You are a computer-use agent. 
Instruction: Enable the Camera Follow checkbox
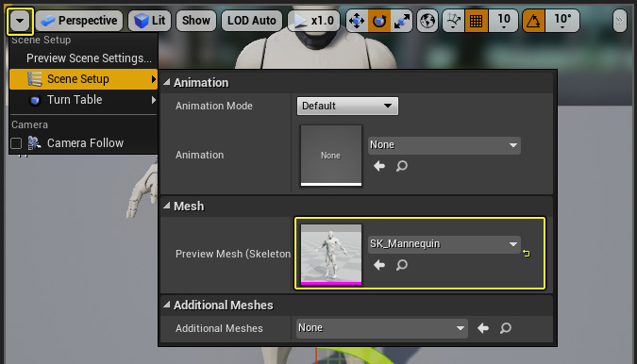pos(16,143)
